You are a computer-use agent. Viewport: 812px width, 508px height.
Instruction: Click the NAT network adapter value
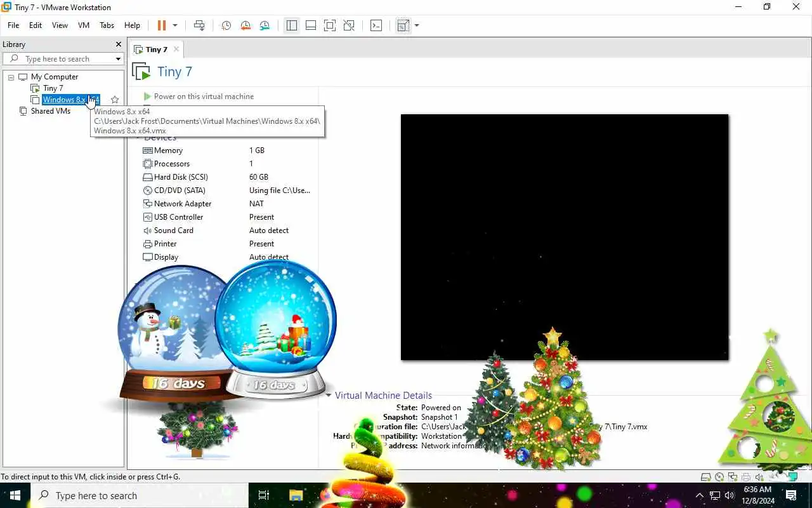click(x=256, y=204)
